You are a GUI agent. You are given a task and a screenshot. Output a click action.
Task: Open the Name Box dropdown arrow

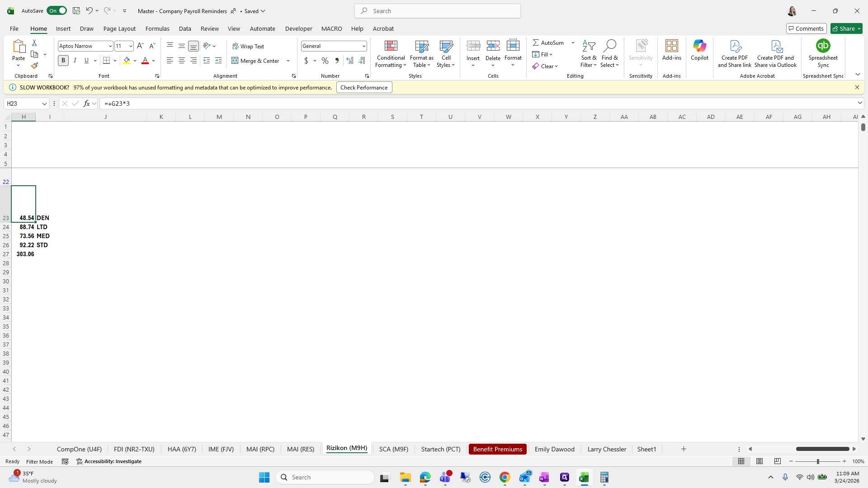tap(44, 104)
